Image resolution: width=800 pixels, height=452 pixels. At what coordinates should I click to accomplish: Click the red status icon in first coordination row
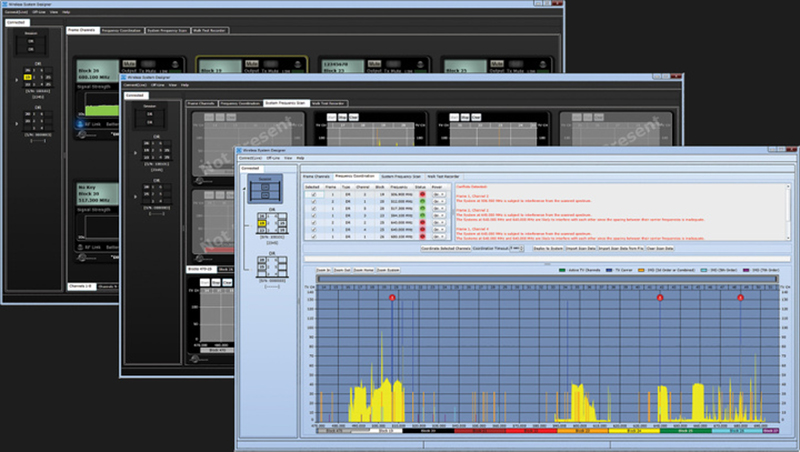[x=422, y=194]
